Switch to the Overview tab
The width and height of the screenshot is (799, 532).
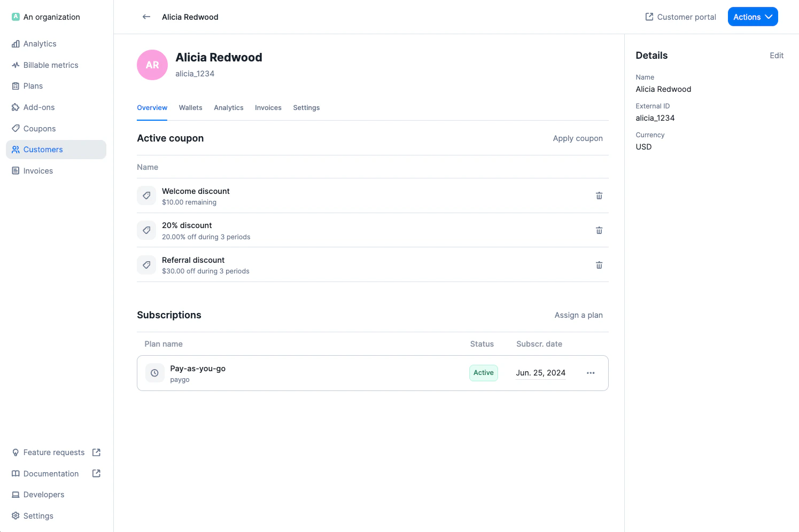152,108
